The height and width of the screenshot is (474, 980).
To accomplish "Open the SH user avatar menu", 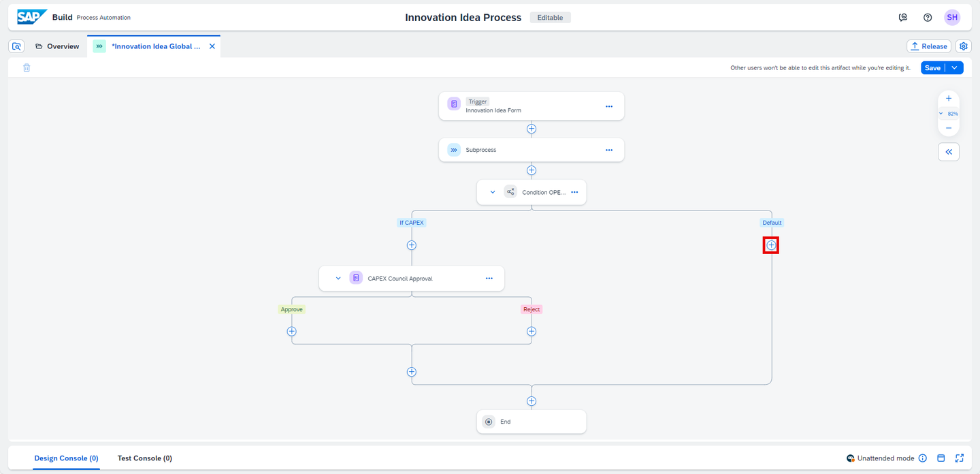I will pyautogui.click(x=952, y=18).
